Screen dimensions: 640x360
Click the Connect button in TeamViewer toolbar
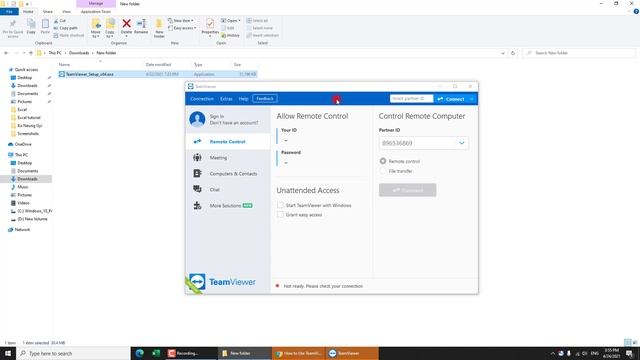[x=451, y=99]
